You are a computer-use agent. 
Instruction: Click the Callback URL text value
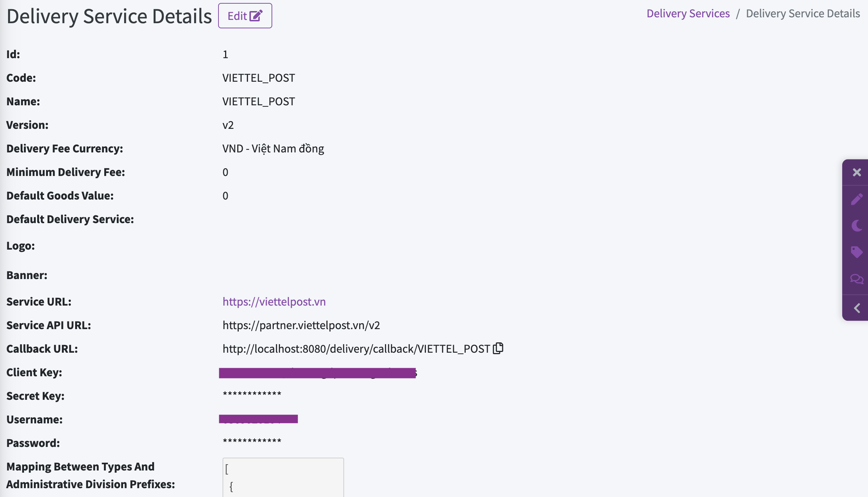(356, 349)
